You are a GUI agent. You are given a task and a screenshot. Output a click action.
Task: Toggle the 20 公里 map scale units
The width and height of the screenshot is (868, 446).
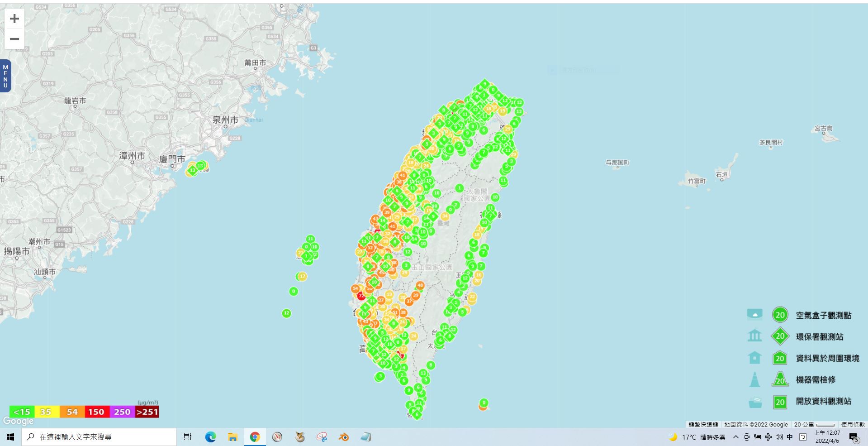pyautogui.click(x=815, y=424)
